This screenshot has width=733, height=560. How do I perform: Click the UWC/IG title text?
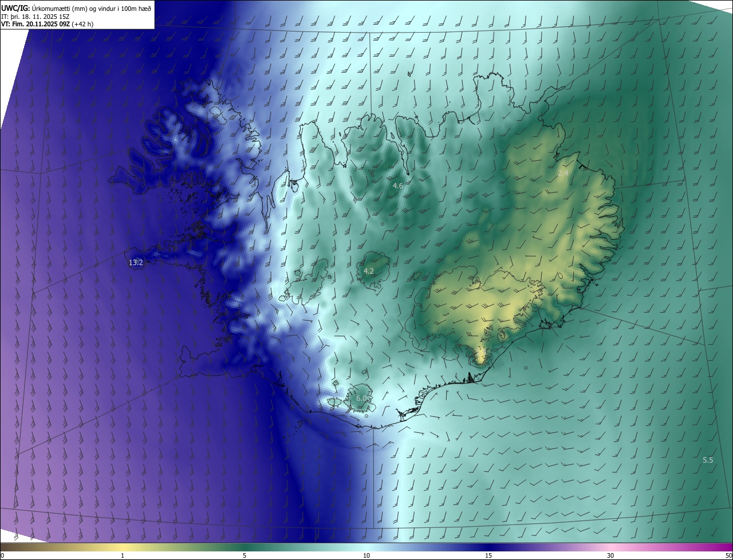pos(76,7)
